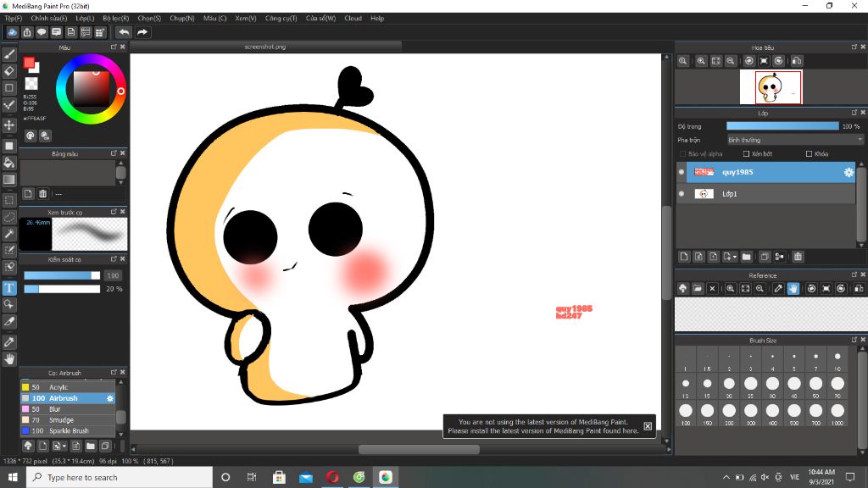Expand the add-brush dropdown in brush panel
Screen dimensions: 868x488
tap(64, 446)
